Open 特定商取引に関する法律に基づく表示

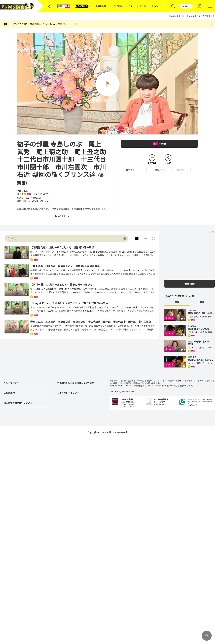pos(76,383)
